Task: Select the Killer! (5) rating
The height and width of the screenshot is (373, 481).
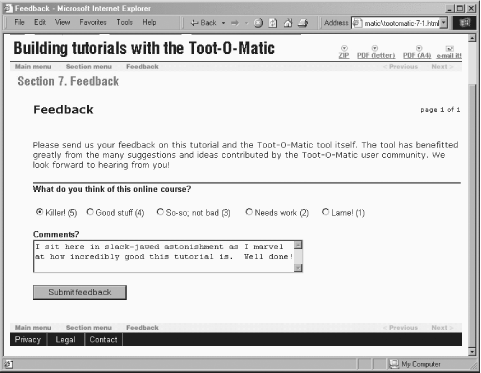Action: (40, 212)
